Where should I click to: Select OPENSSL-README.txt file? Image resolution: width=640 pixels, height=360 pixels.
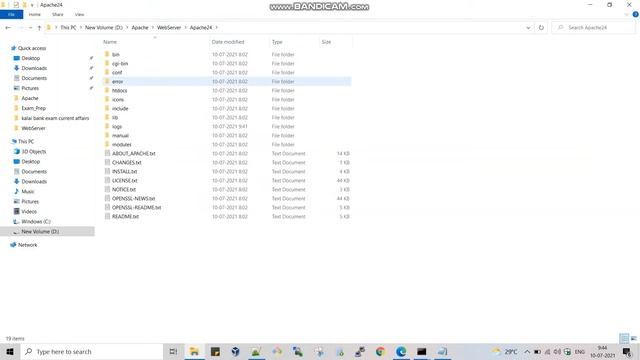[x=136, y=207]
